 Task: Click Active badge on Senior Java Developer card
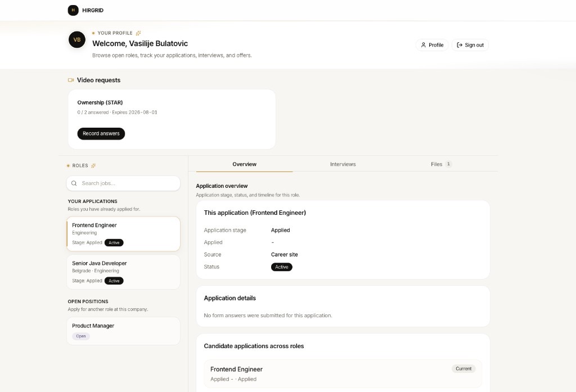click(114, 281)
